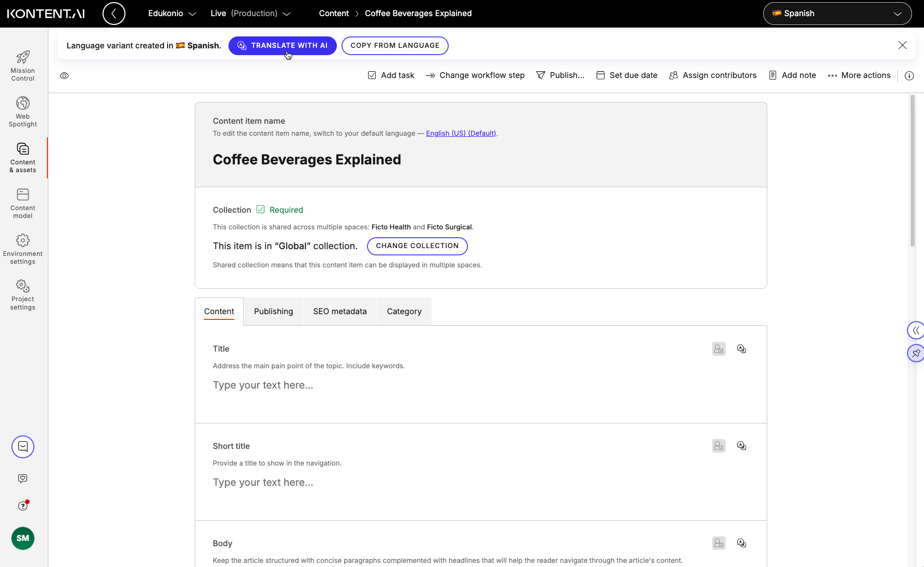This screenshot has height=567, width=924.
Task: Switch to the Content model section
Action: tap(22, 202)
